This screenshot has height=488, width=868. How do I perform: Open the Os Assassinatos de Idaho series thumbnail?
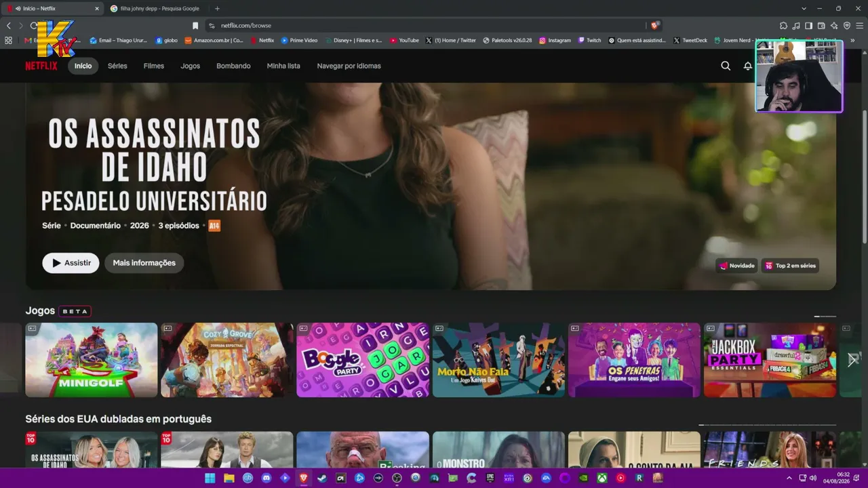point(92,450)
